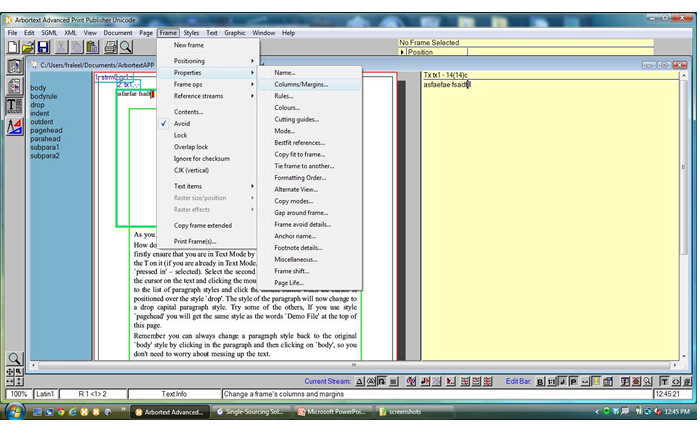Toggle the Lock frame option

coord(180,135)
